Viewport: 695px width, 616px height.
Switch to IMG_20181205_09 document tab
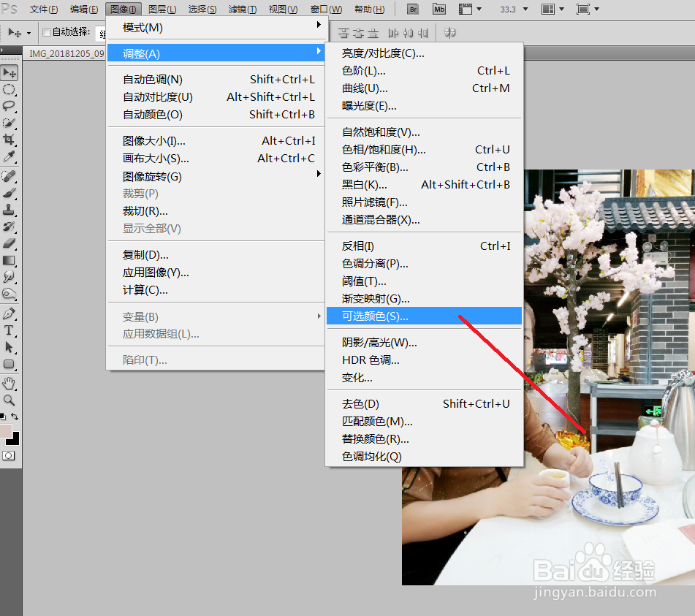66,53
